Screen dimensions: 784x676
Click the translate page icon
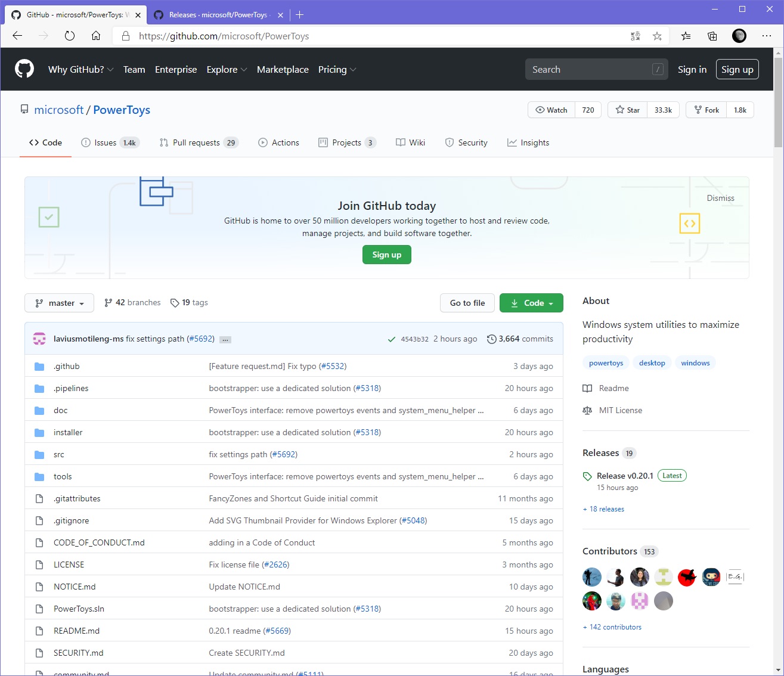[636, 36]
